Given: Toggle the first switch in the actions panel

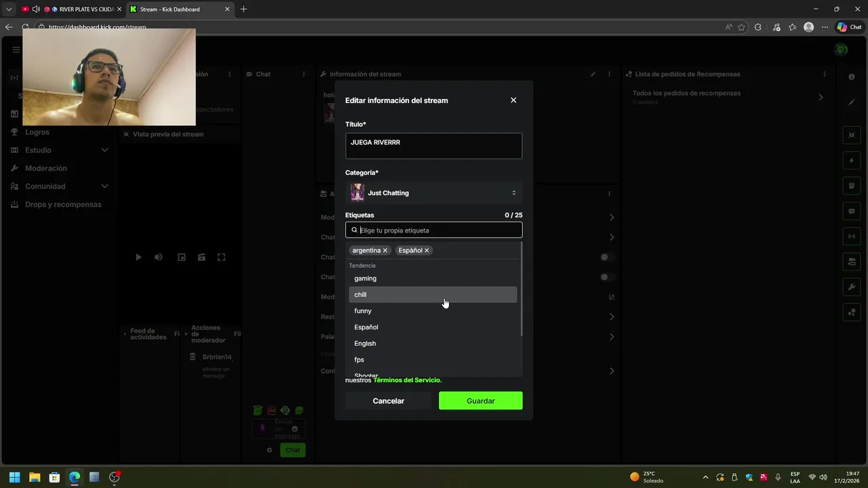Looking at the screenshot, I should pos(608,258).
